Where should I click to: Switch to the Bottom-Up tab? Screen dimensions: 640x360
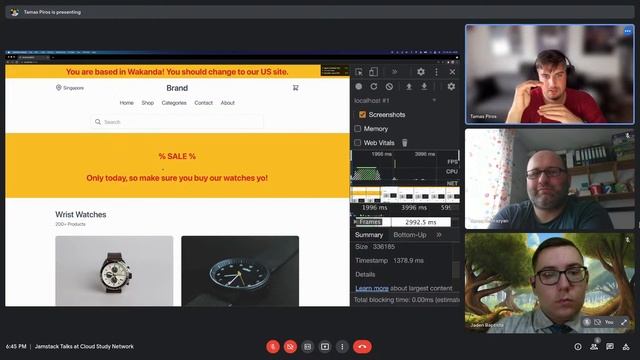pyautogui.click(x=409, y=235)
